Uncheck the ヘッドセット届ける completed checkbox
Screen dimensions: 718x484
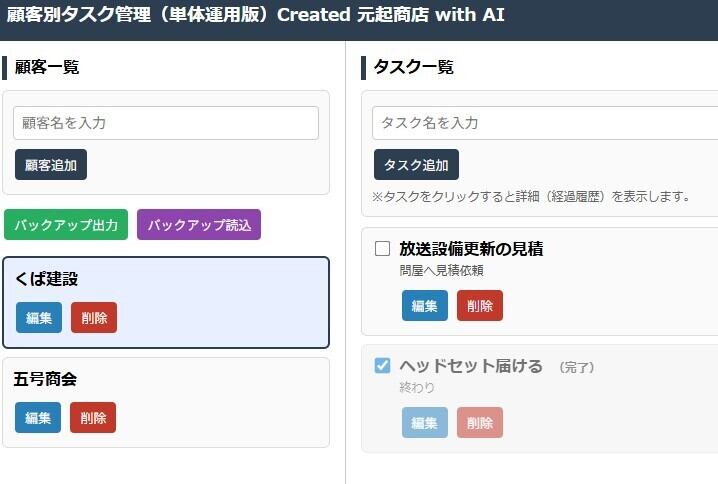coord(382,365)
